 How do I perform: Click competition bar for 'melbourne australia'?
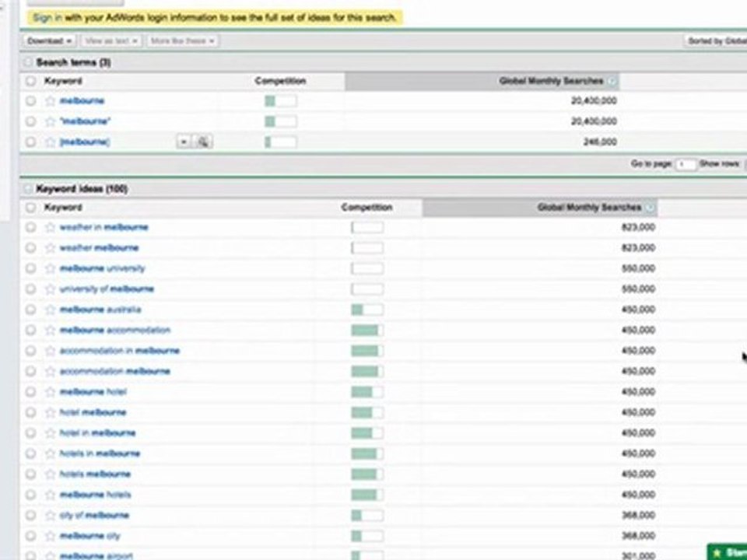[367, 310]
